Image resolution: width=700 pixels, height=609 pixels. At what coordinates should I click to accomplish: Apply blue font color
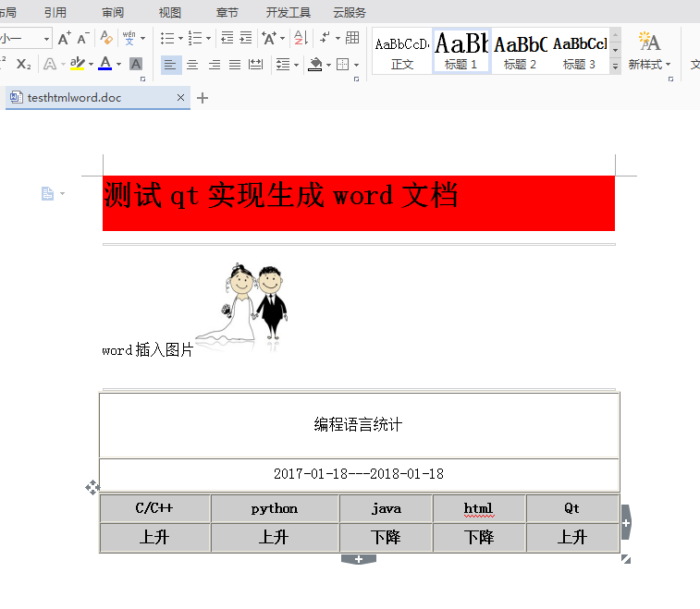[105, 64]
